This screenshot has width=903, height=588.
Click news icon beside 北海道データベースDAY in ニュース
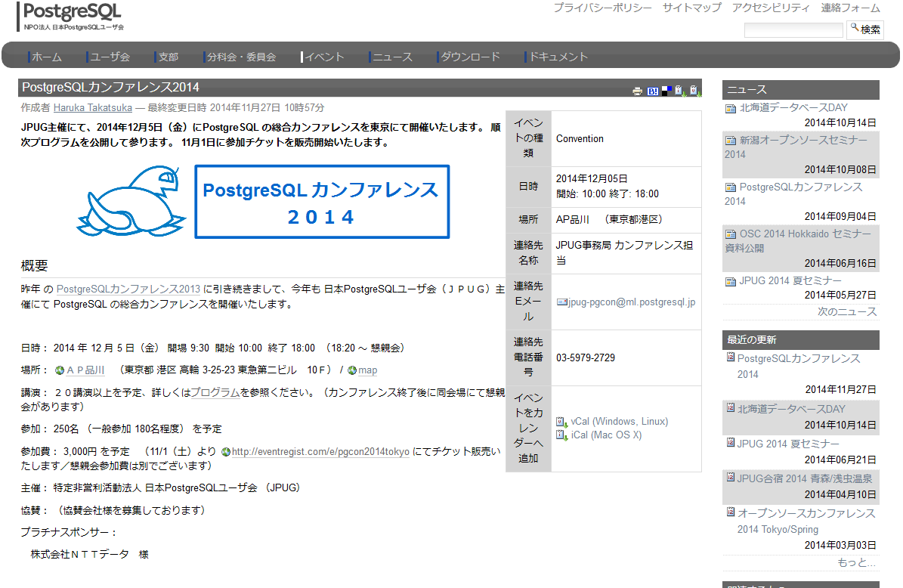click(730, 108)
